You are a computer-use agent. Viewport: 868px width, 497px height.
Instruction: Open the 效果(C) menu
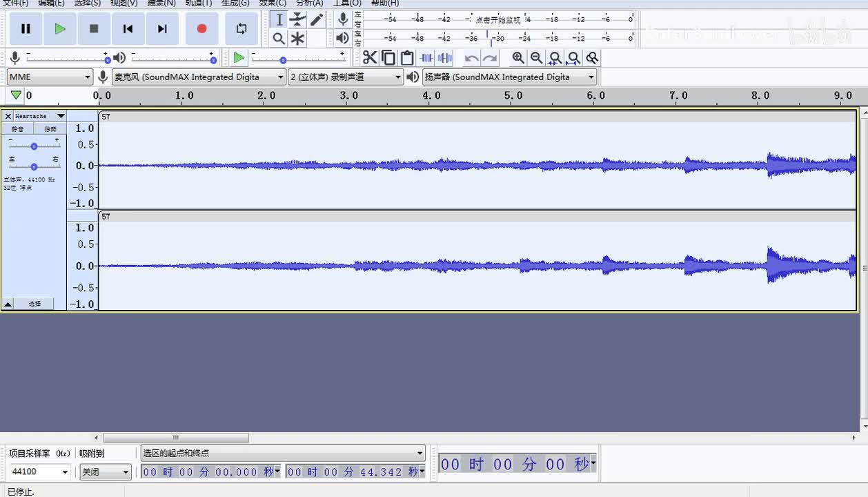pyautogui.click(x=273, y=3)
